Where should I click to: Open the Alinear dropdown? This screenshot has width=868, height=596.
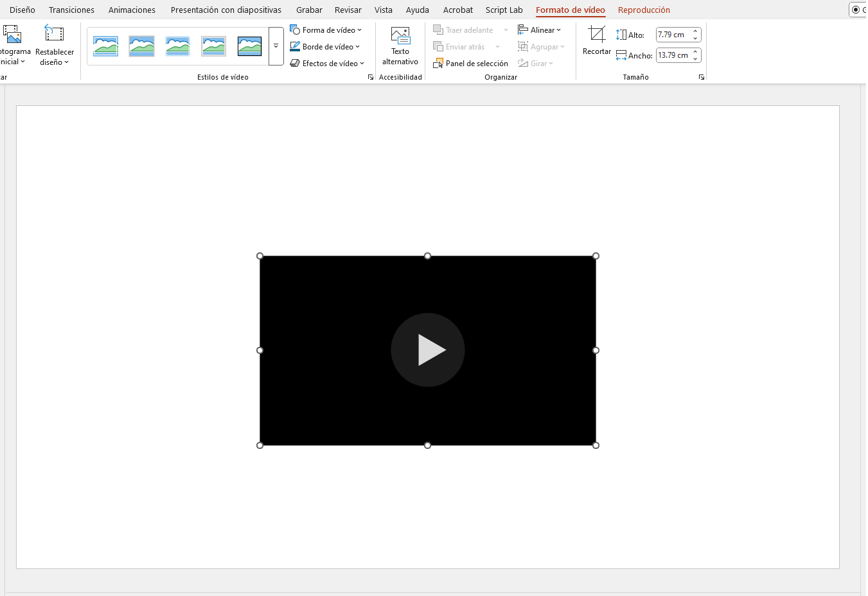click(540, 30)
